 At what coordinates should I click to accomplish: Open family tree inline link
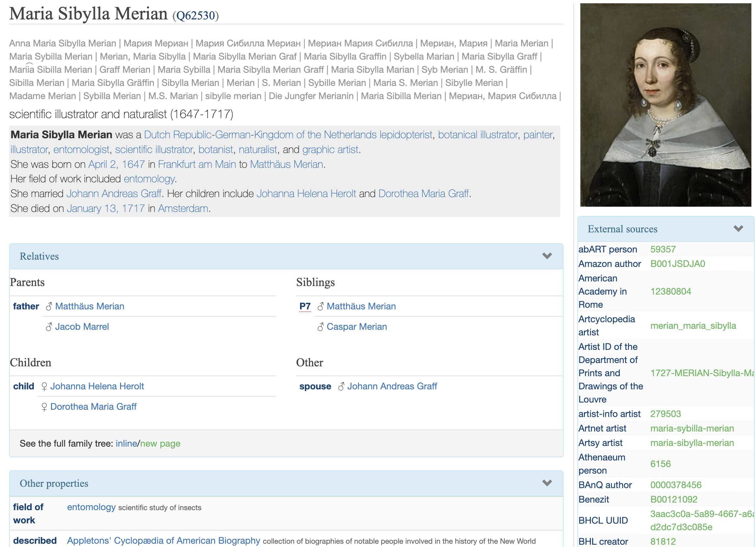coord(126,444)
